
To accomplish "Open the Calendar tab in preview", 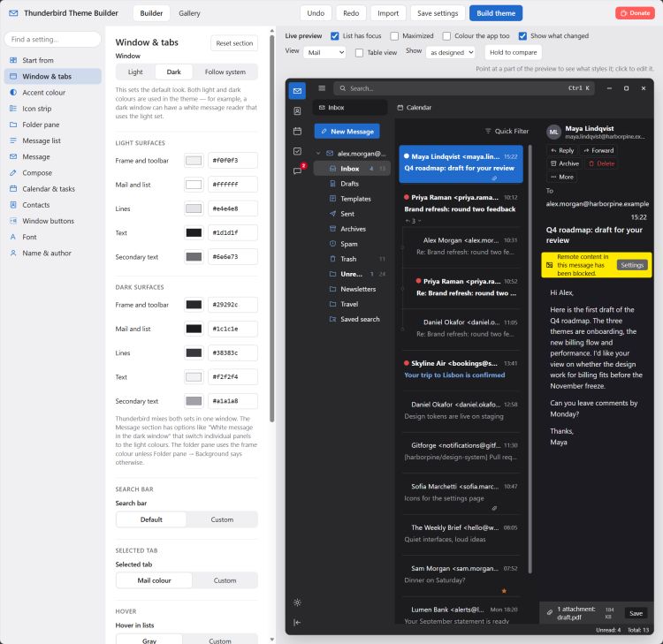I will (x=415, y=108).
